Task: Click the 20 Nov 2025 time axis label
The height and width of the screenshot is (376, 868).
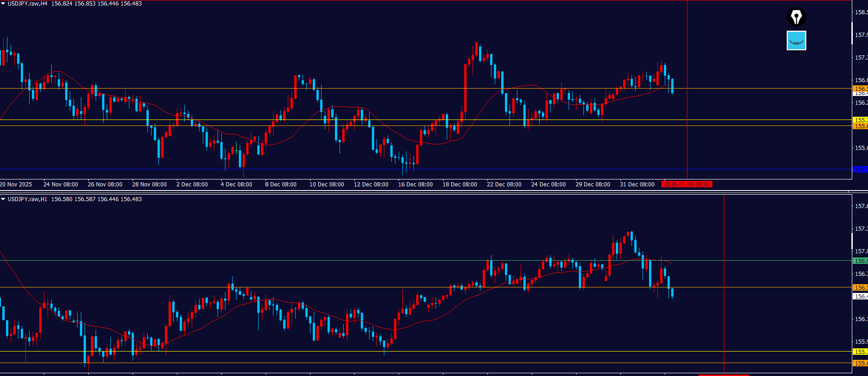Action: pyautogui.click(x=16, y=185)
